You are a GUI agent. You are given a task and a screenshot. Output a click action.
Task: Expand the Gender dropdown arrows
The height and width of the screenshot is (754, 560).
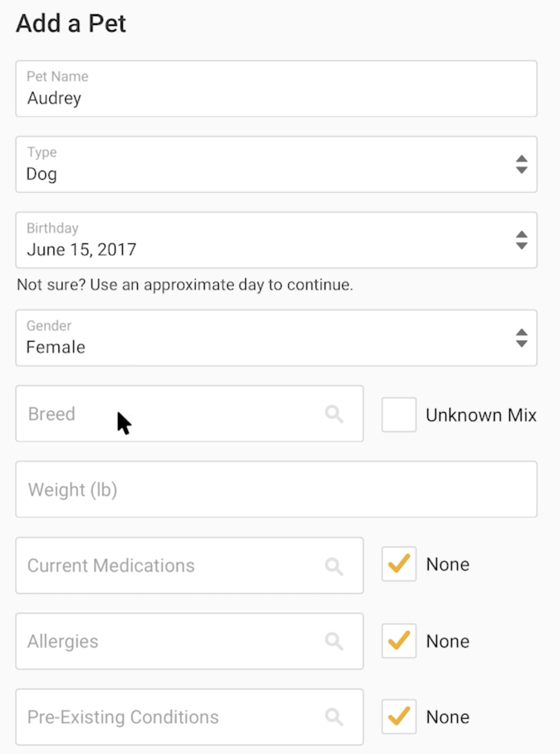pos(521,338)
